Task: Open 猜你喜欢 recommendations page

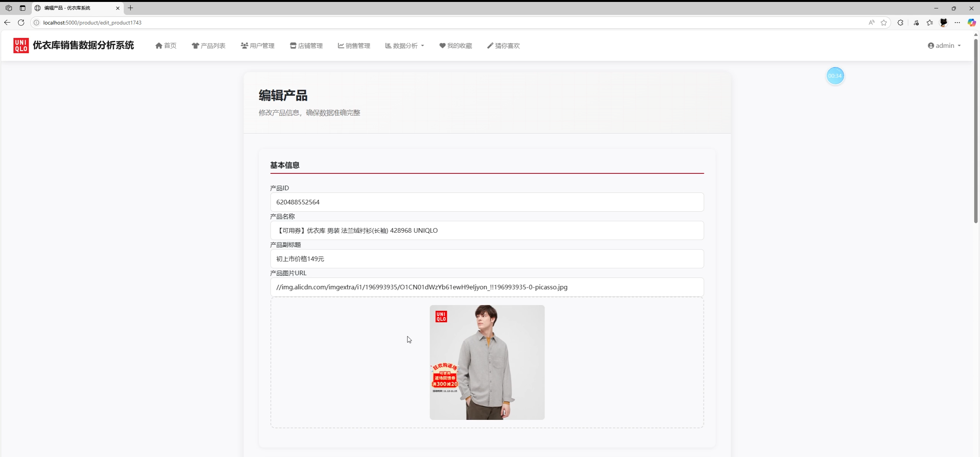Action: [x=504, y=46]
